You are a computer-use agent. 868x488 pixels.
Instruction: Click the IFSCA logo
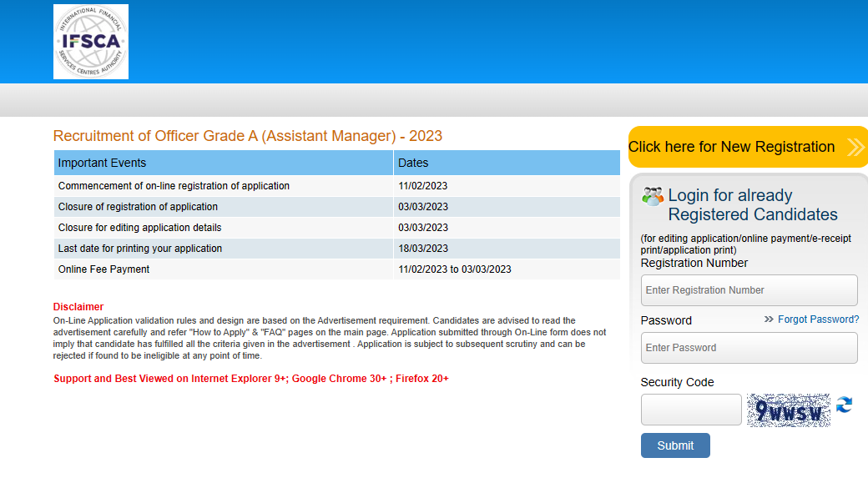pyautogui.click(x=91, y=42)
